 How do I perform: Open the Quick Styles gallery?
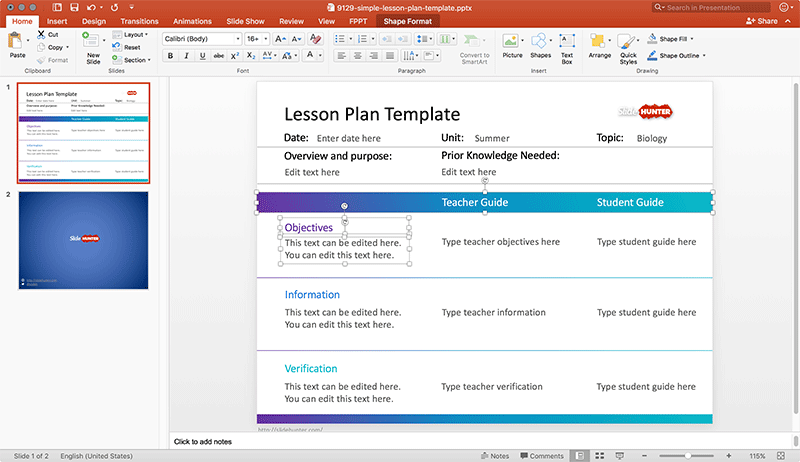click(628, 48)
